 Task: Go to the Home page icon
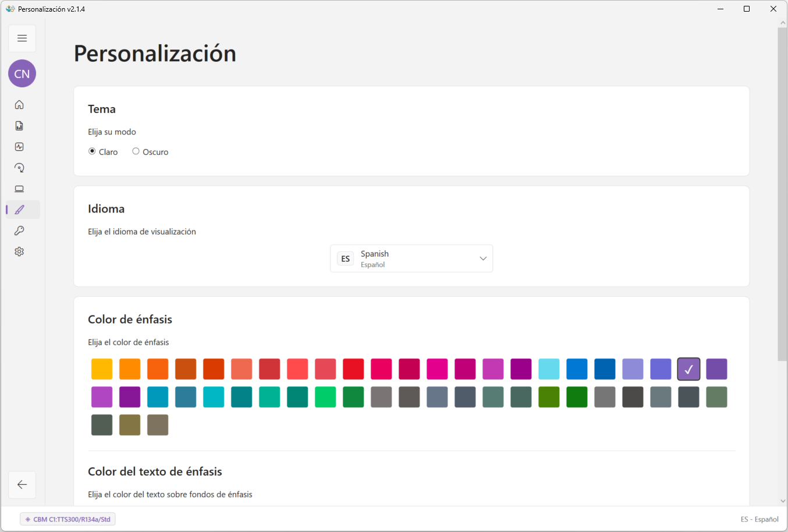pos(19,105)
